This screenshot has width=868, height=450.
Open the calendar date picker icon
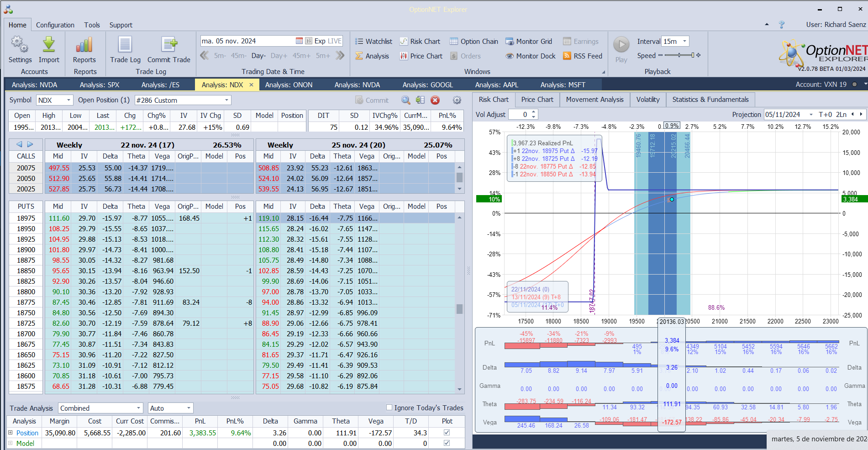299,41
